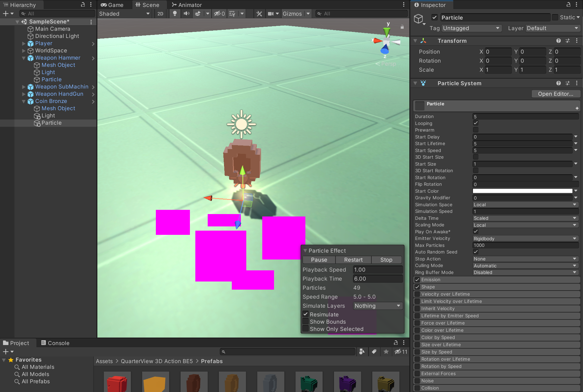Viewport: 583px width, 392px height.
Task: Open the Console tab
Action: click(55, 343)
